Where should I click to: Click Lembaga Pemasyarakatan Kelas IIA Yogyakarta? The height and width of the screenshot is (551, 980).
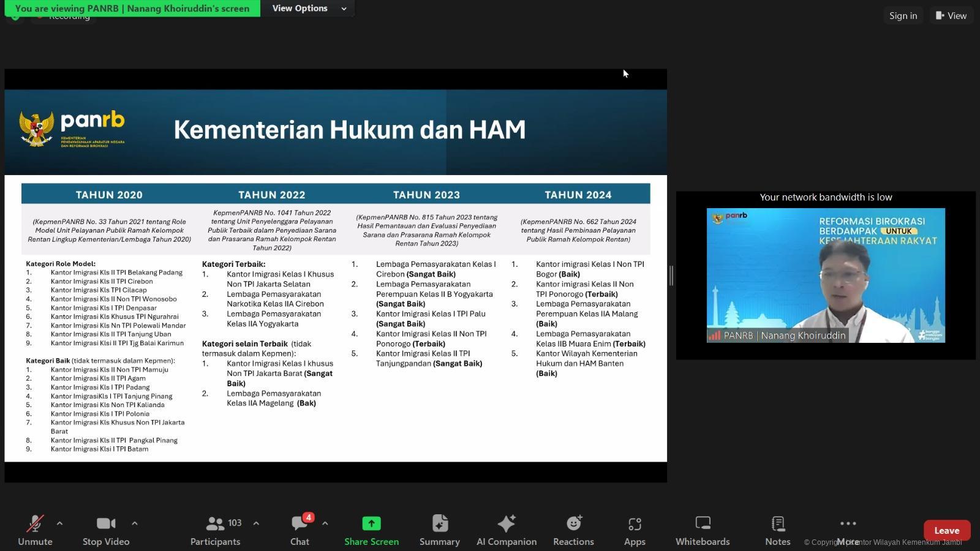point(274,318)
